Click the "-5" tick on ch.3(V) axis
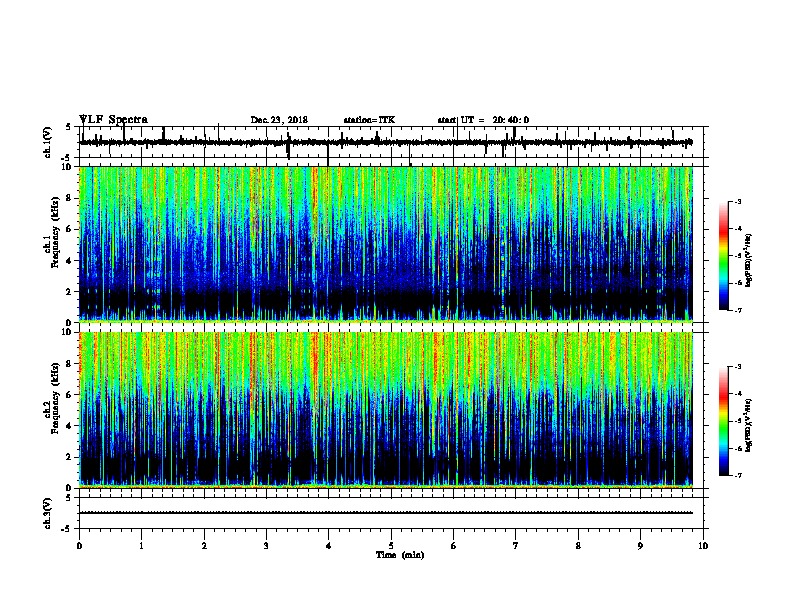This screenshot has height=612, width=792. tap(68, 529)
